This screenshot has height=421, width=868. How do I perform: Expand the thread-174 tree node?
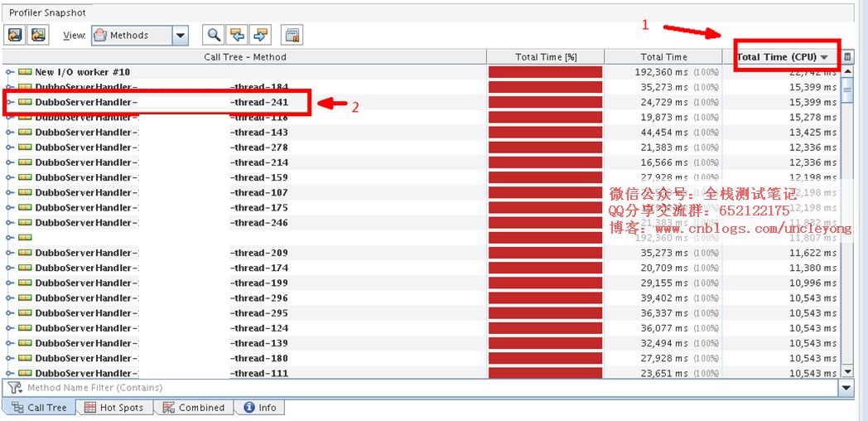[x=9, y=268]
